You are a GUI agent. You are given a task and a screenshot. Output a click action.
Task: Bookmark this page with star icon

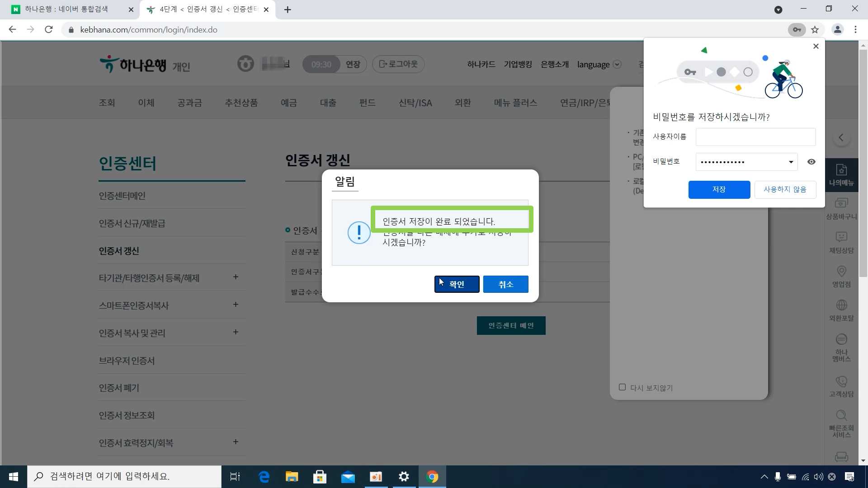click(x=815, y=30)
